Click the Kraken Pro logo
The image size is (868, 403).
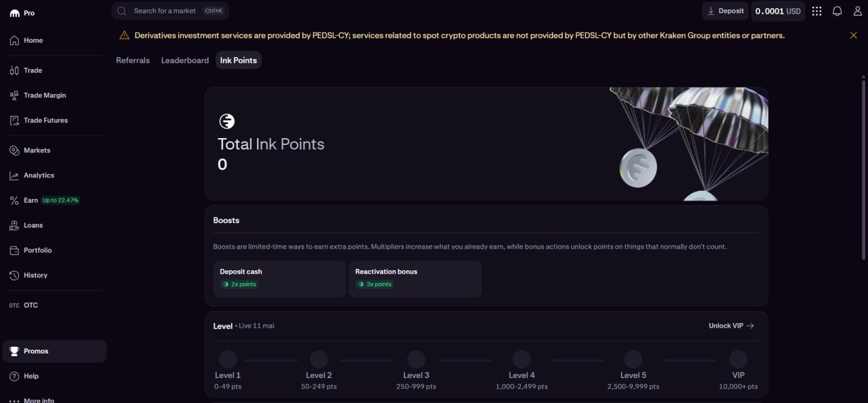click(x=22, y=13)
